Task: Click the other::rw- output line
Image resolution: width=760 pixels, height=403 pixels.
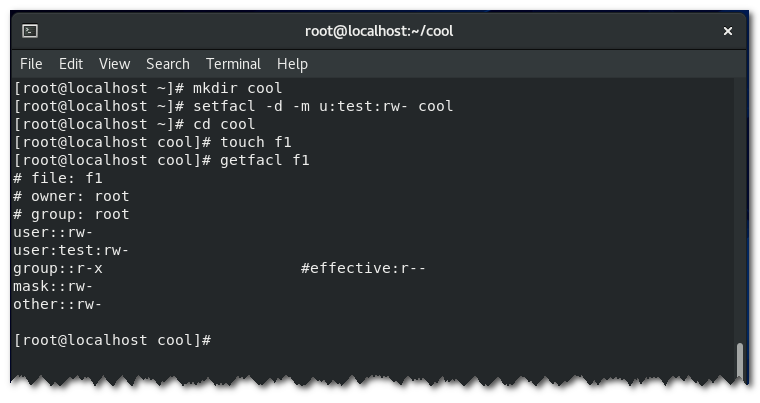Action: (x=57, y=304)
